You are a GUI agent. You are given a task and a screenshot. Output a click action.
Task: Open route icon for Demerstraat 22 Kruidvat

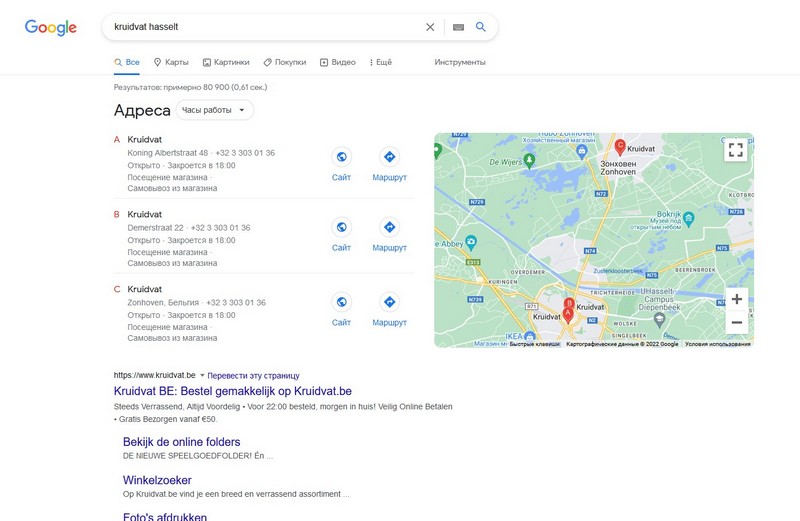click(389, 227)
